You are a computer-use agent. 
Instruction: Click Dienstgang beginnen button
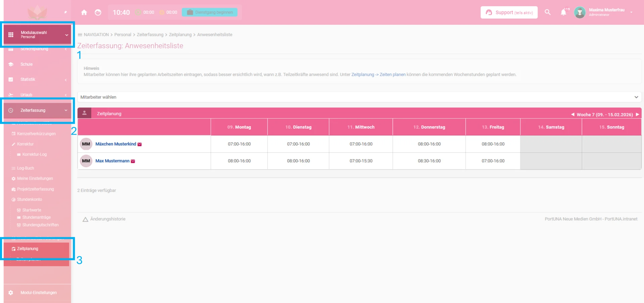210,12
